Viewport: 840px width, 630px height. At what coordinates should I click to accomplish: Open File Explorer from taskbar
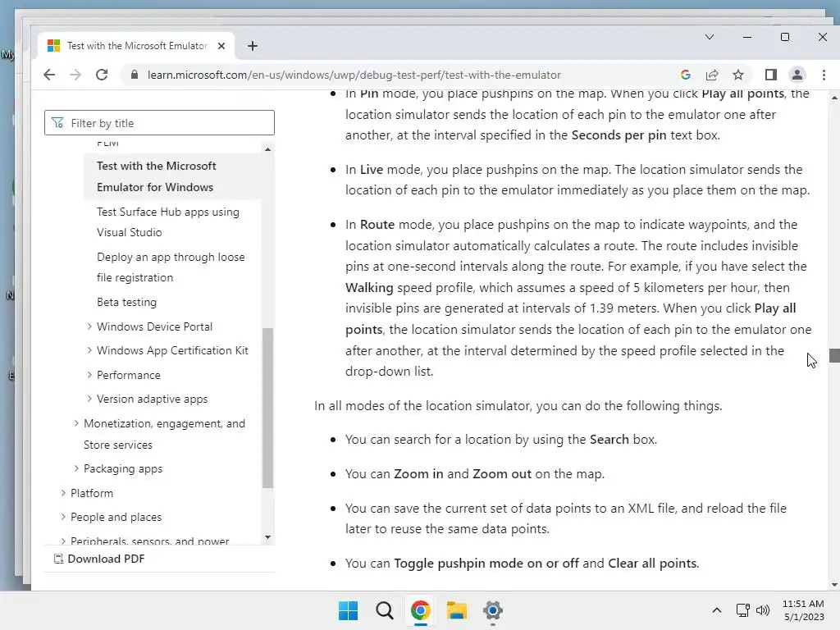(x=456, y=610)
